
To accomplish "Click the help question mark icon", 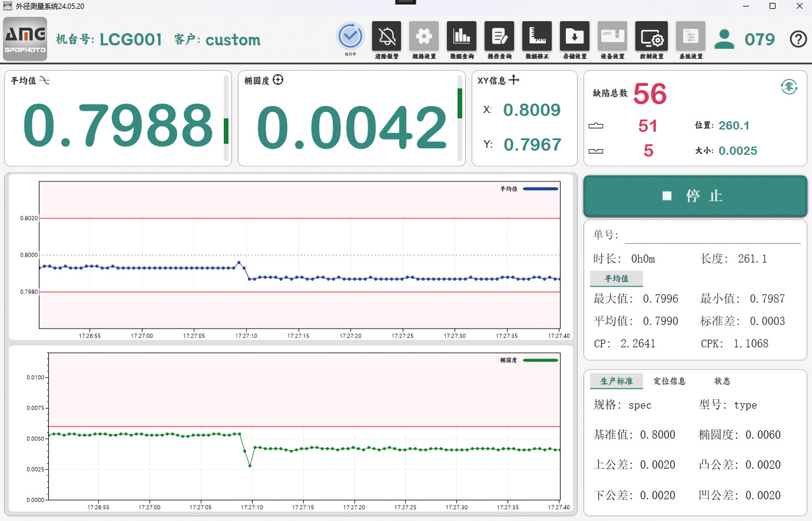I will click(798, 39).
